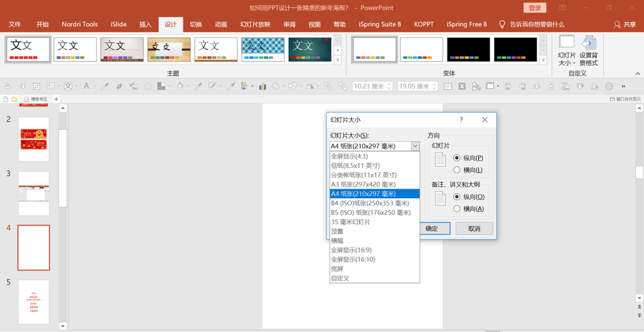Image resolution: width=644 pixels, height=332 pixels.
Task: Click the selection pane icon with cursor
Action: [476, 87]
